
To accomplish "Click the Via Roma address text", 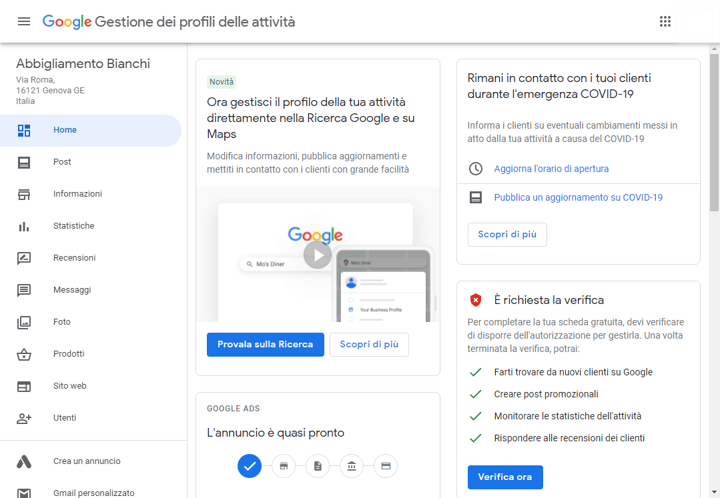I will (50, 90).
